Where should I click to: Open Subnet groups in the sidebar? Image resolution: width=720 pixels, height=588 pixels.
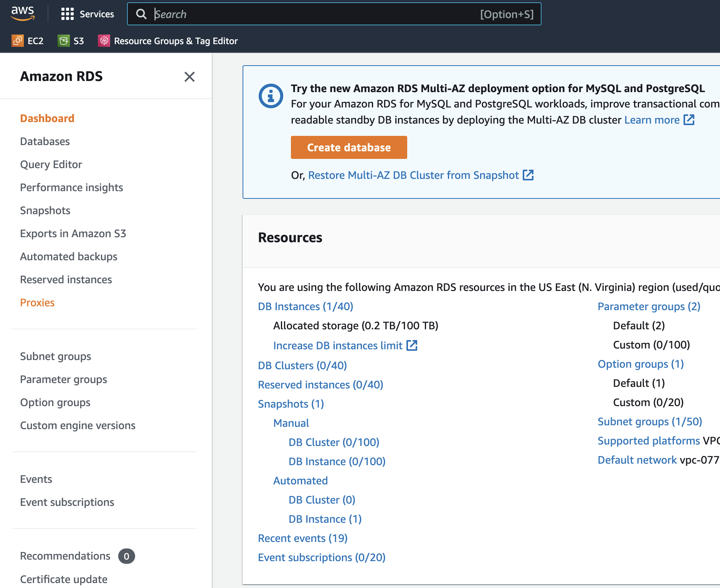pyautogui.click(x=56, y=356)
